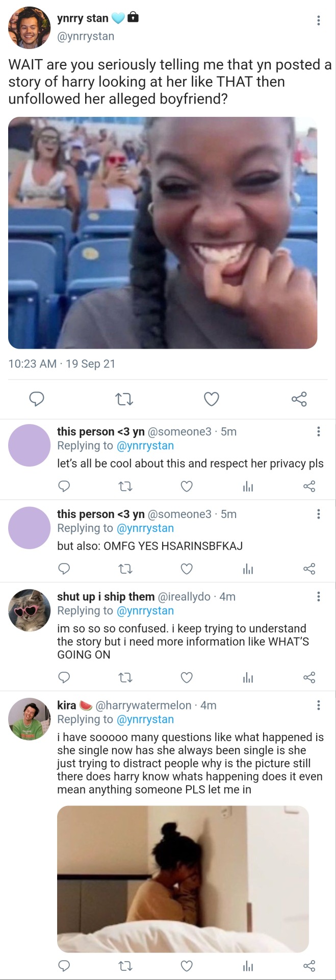Open the 'shut up i ship them' profile name
Image resolution: width=336 pixels, height=980 pixels.
pos(106,597)
